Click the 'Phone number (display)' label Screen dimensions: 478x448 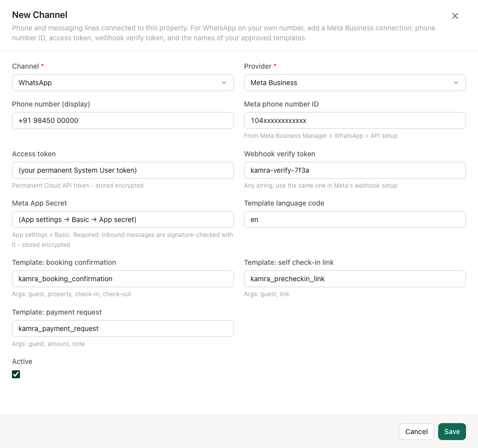51,104
